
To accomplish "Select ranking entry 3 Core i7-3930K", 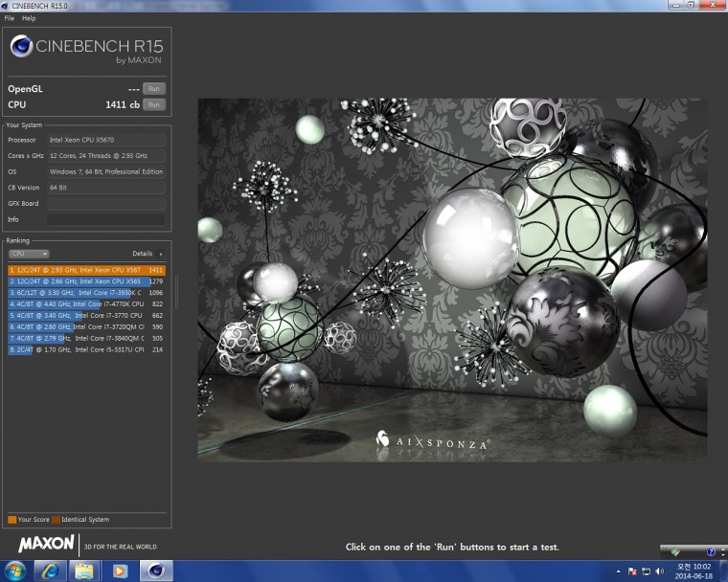I will [86, 293].
